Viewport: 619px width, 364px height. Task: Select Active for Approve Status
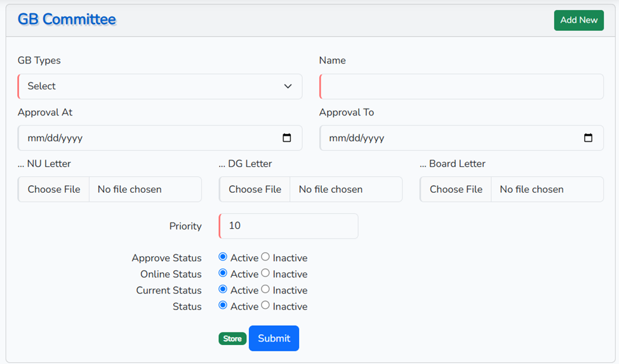(223, 257)
